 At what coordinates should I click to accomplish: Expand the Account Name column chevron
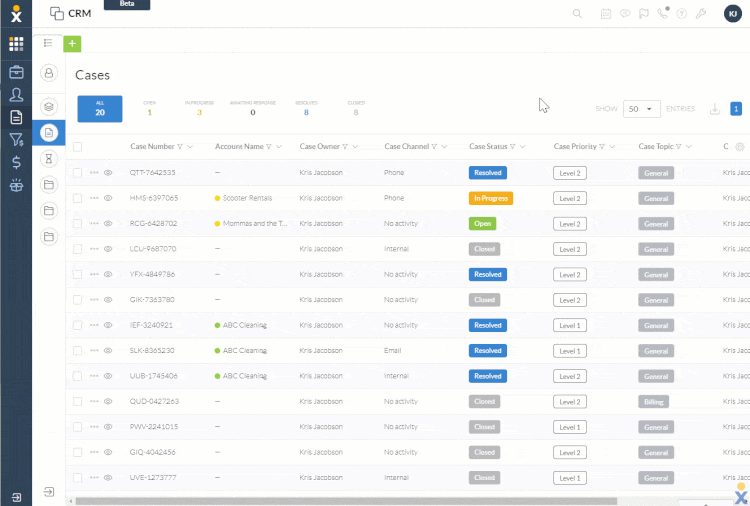[279, 146]
